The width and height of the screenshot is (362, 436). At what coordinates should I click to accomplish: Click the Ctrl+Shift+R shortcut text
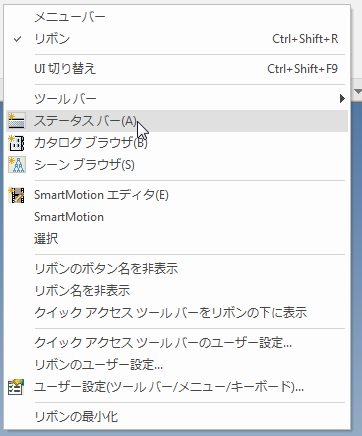[305, 39]
